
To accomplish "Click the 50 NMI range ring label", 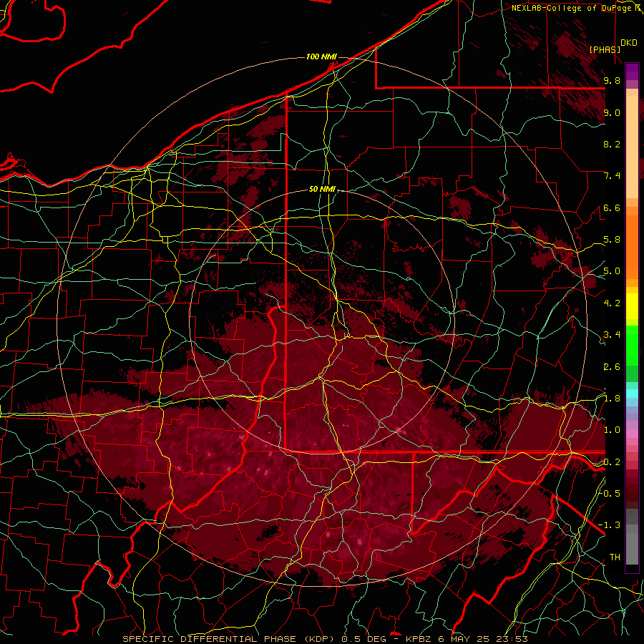I will point(322,190).
